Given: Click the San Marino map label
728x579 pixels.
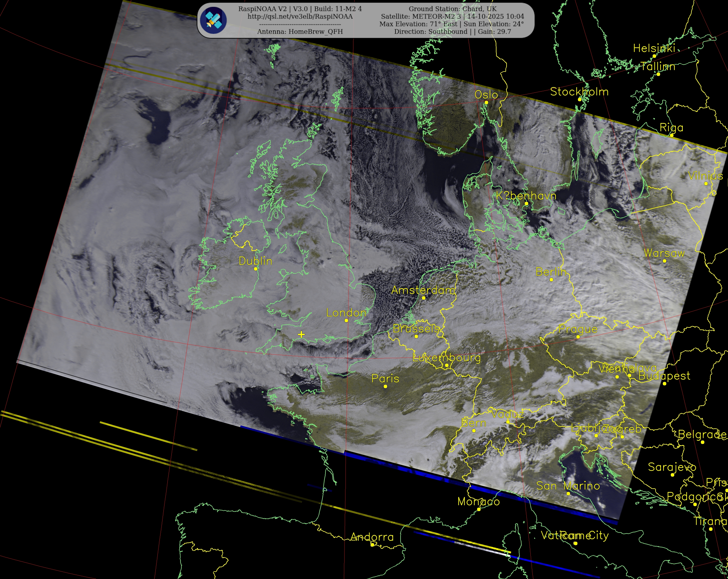Looking at the screenshot, I should click(568, 486).
